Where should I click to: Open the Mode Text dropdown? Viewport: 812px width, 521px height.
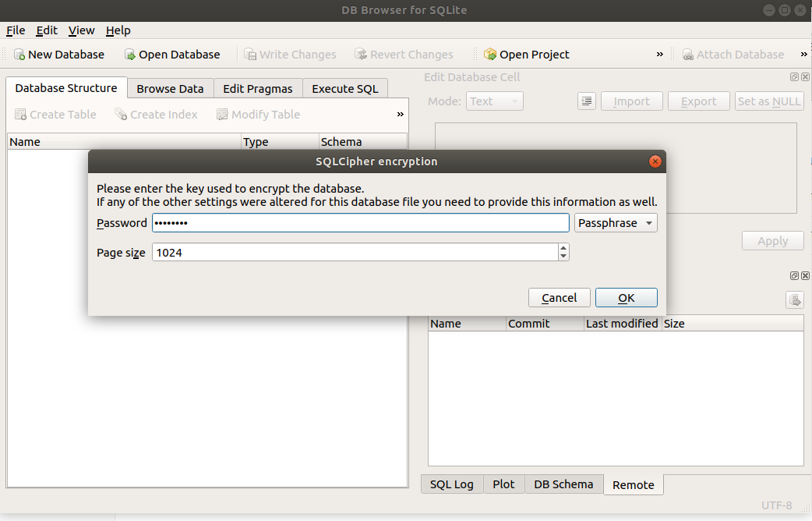pos(495,101)
